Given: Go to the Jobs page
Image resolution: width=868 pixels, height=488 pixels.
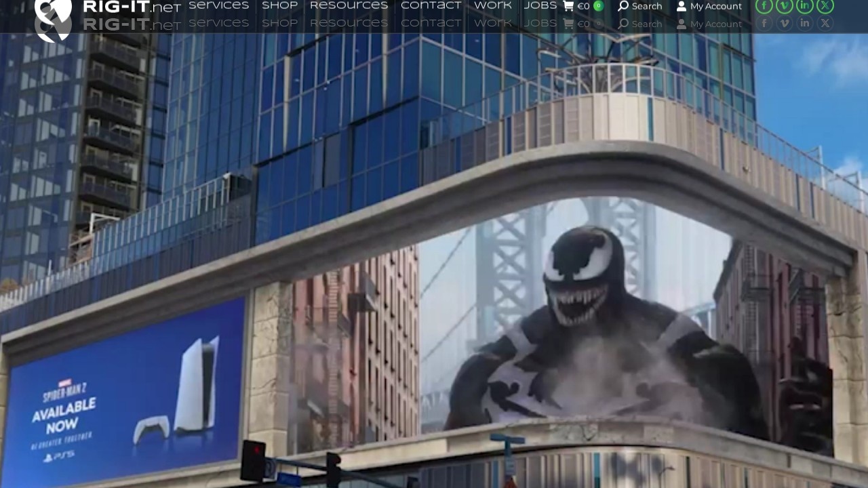Looking at the screenshot, I should [x=540, y=5].
